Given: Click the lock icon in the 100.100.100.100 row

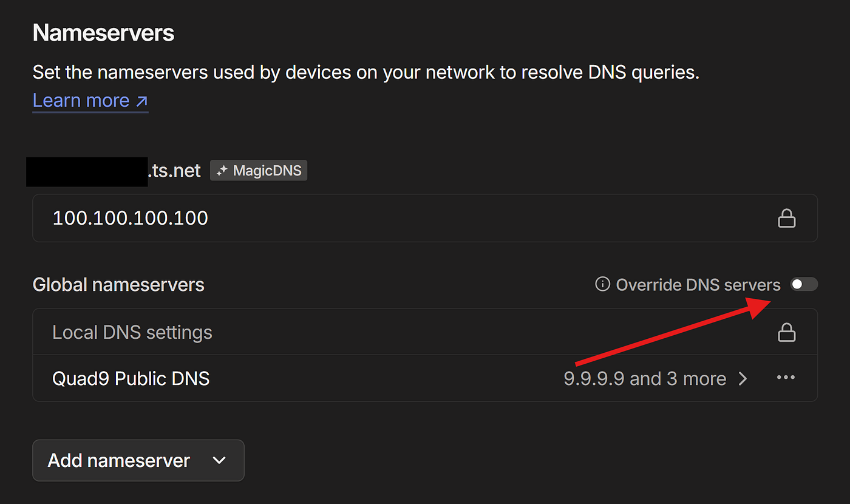Looking at the screenshot, I should pos(787,218).
